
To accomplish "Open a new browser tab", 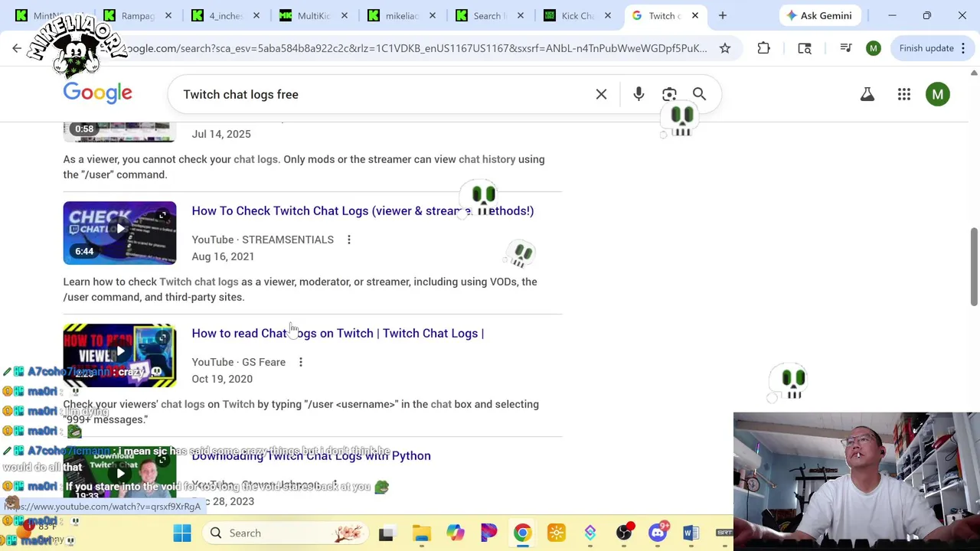I will (x=722, y=15).
